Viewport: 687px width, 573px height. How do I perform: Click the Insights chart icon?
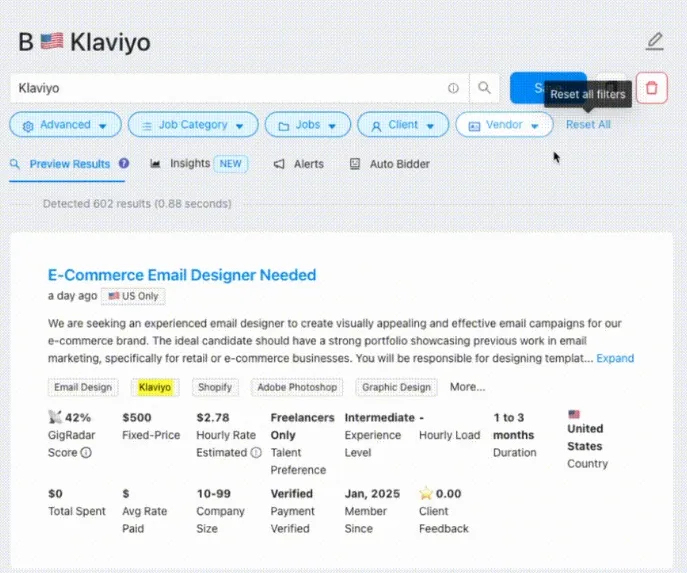(x=155, y=164)
